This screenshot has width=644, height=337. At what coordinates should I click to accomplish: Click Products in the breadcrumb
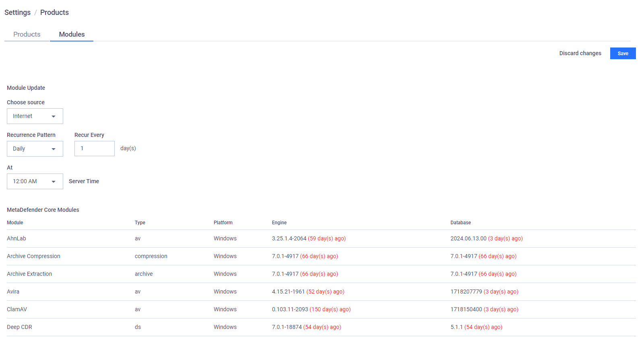click(54, 12)
